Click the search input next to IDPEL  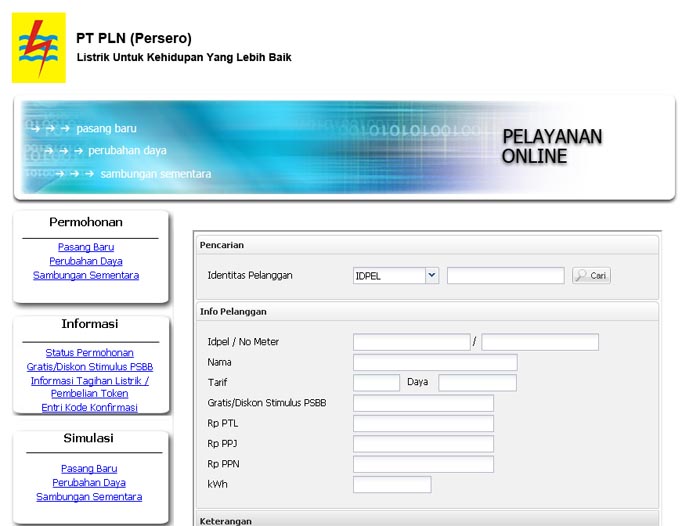pyautogui.click(x=505, y=276)
